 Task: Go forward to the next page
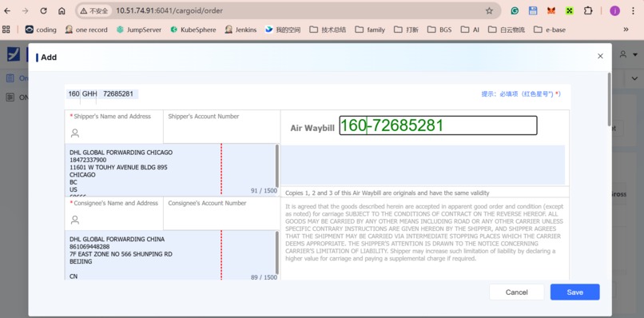[x=26, y=11]
